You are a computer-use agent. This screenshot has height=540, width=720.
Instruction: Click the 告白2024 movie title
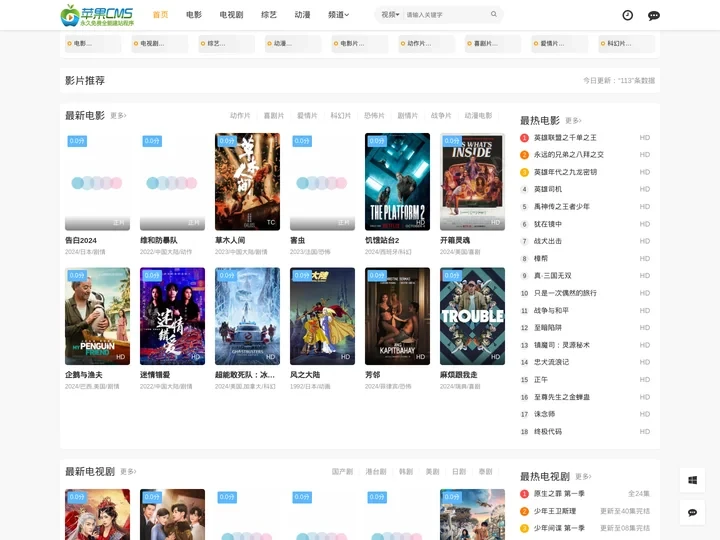81,240
